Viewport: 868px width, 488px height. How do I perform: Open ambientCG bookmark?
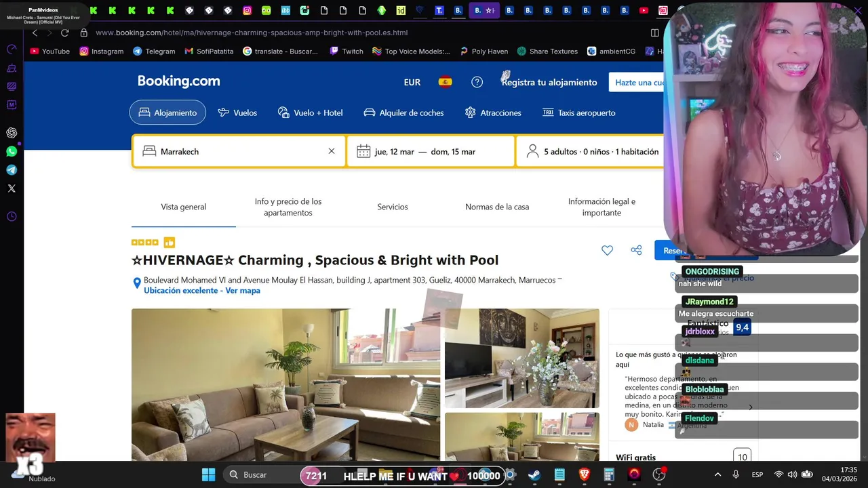(x=611, y=51)
